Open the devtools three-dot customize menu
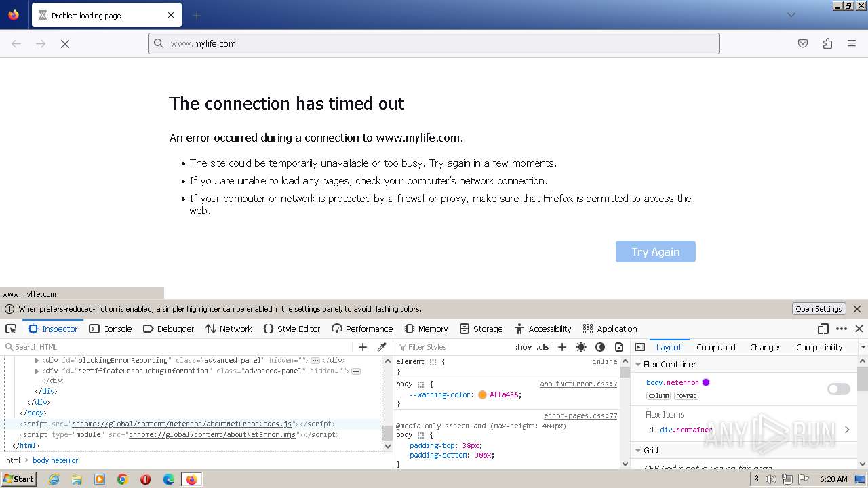This screenshot has width=868, height=488. point(842,329)
